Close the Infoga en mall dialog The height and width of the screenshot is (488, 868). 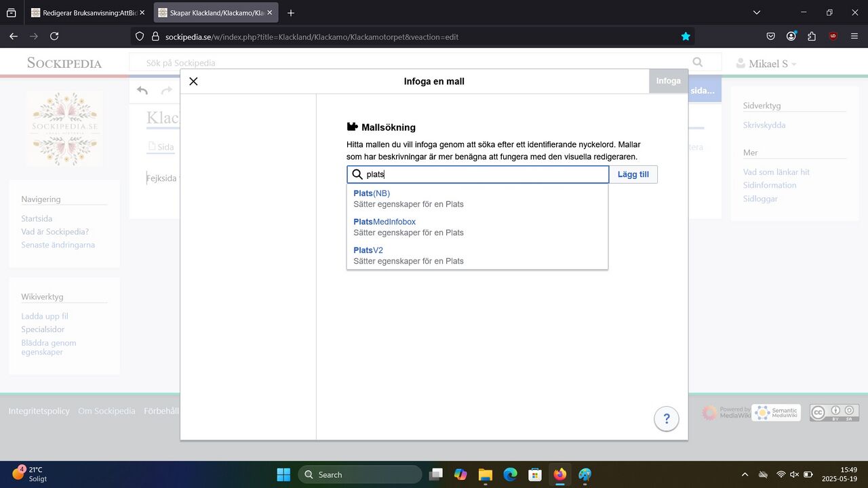(193, 81)
